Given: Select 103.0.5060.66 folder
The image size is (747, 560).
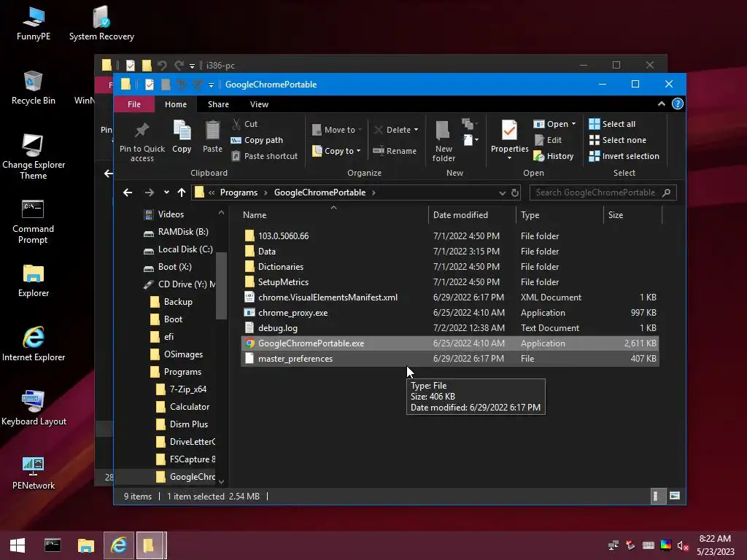Looking at the screenshot, I should 450,236.
